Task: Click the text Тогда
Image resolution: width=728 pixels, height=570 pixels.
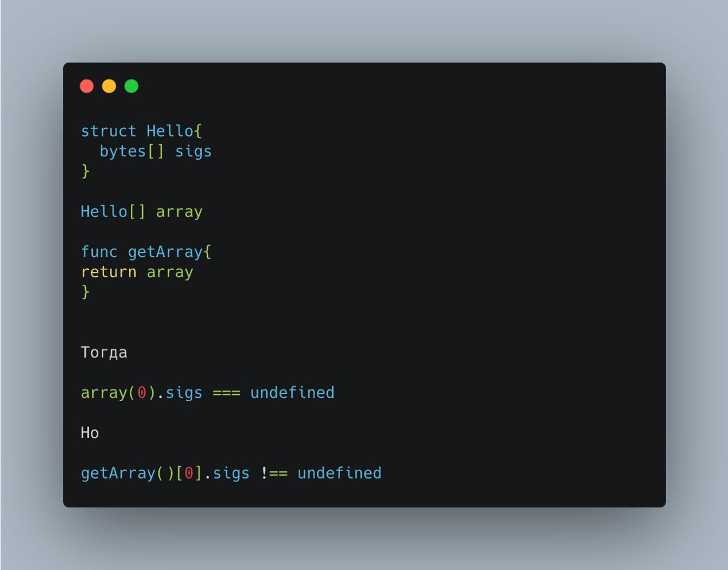Action: [104, 353]
